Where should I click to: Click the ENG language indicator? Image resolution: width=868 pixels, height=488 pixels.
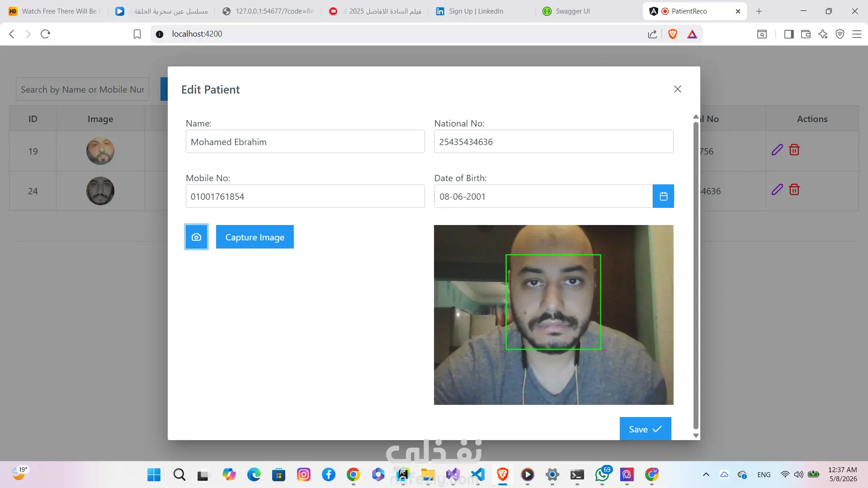point(764,474)
